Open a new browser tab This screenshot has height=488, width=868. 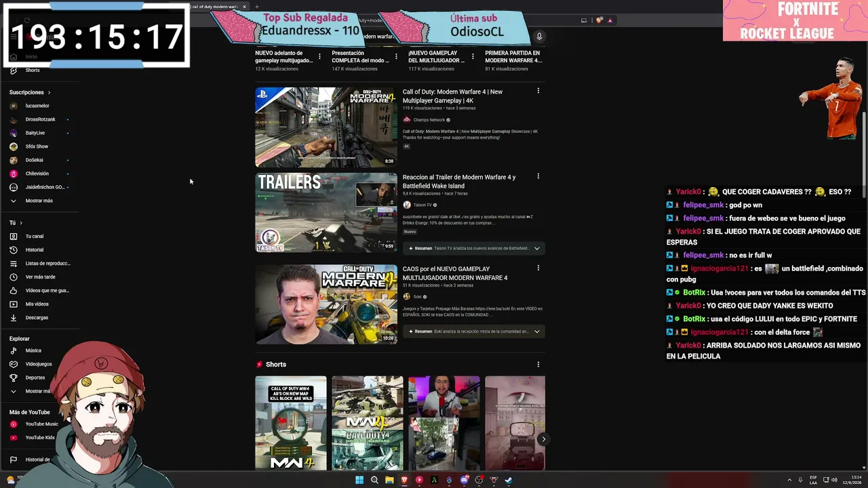click(256, 7)
